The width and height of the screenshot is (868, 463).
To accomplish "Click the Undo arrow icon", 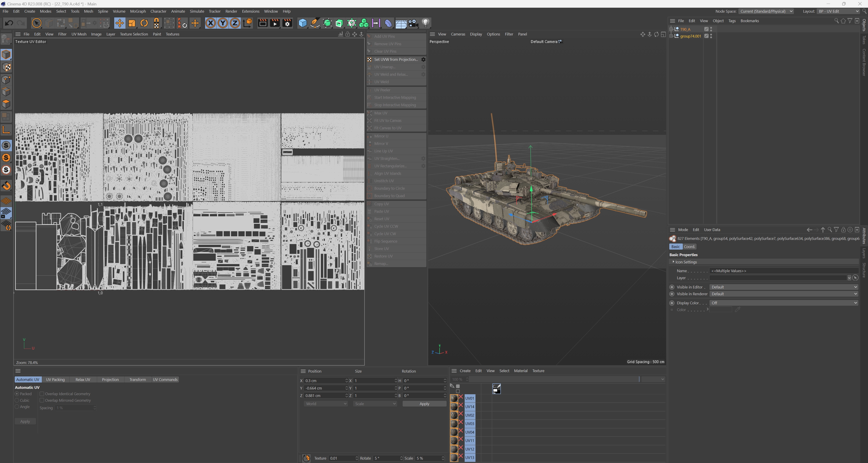I will point(9,23).
